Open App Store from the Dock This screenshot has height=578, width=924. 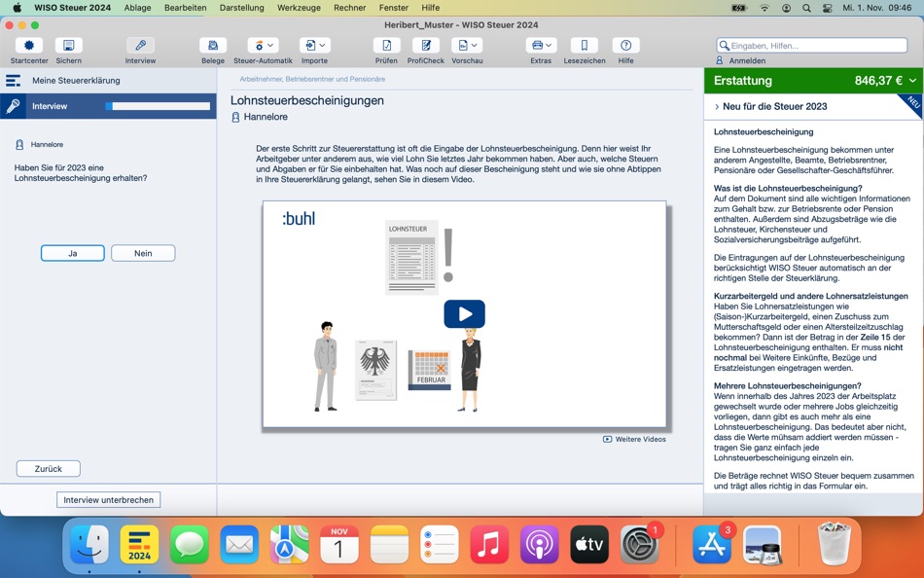712,544
